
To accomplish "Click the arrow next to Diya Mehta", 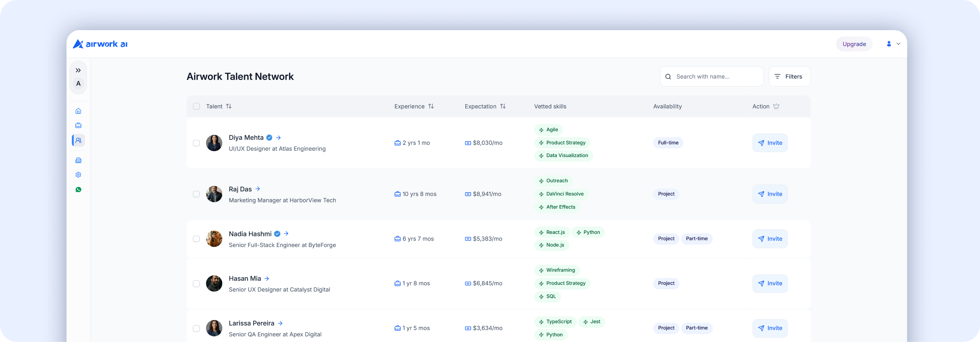I will click(279, 138).
